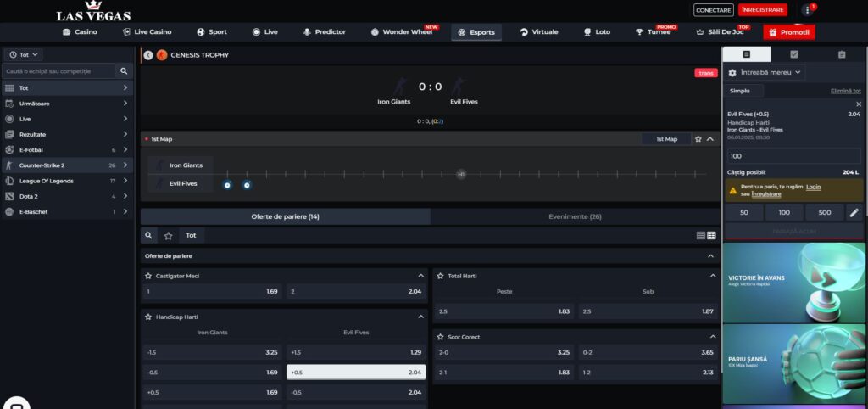Click Elimină tot link
The image size is (868, 409).
pos(845,91)
